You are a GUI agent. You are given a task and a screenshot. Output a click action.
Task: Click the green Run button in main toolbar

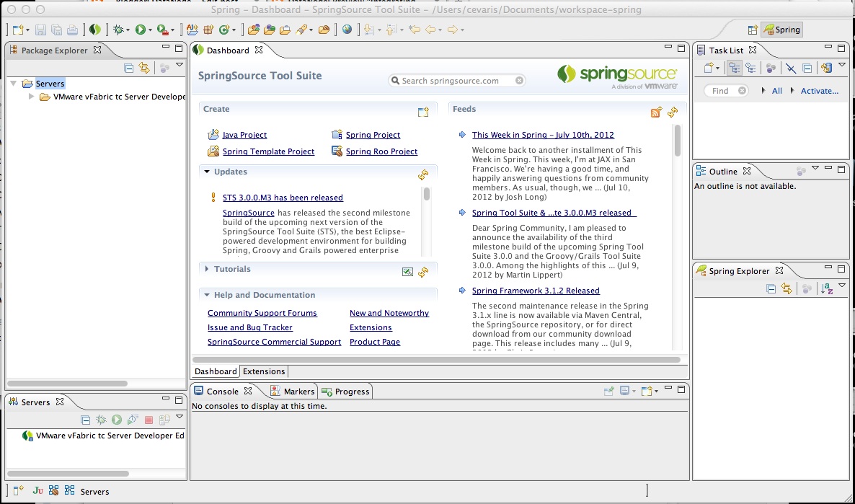pos(140,30)
